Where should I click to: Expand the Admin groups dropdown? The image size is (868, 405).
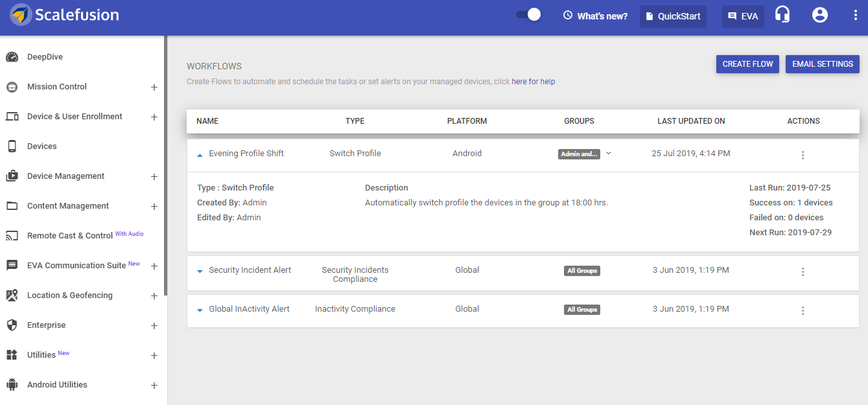pyautogui.click(x=608, y=154)
